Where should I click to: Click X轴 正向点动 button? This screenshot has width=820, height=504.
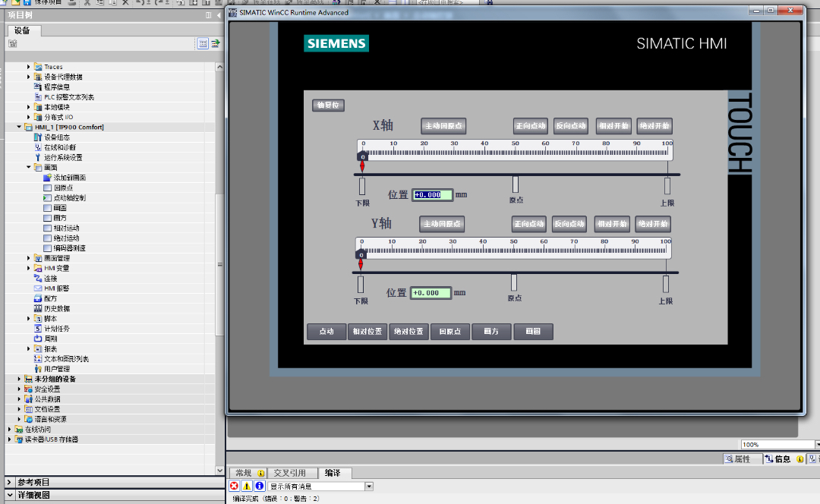pos(531,126)
